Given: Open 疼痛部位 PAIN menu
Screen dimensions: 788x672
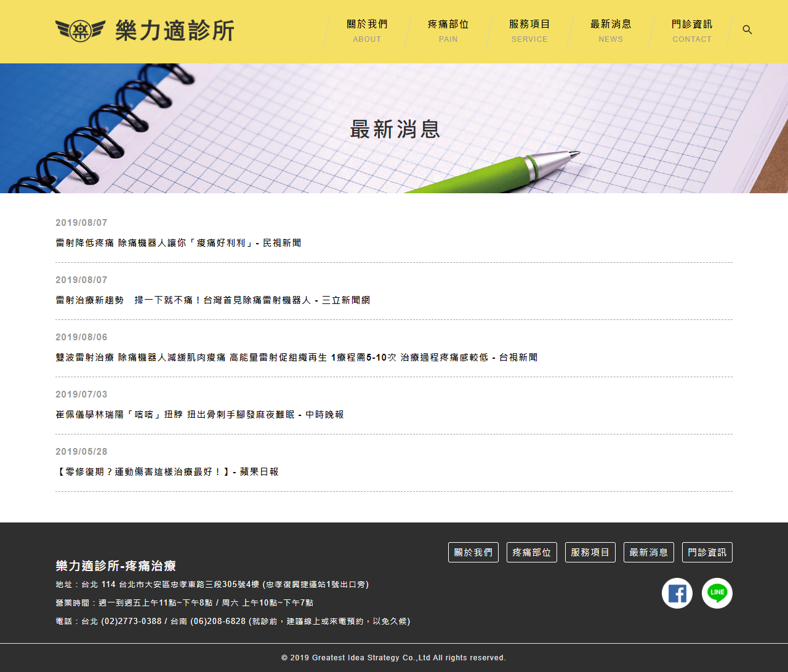Looking at the screenshot, I should (448, 31).
